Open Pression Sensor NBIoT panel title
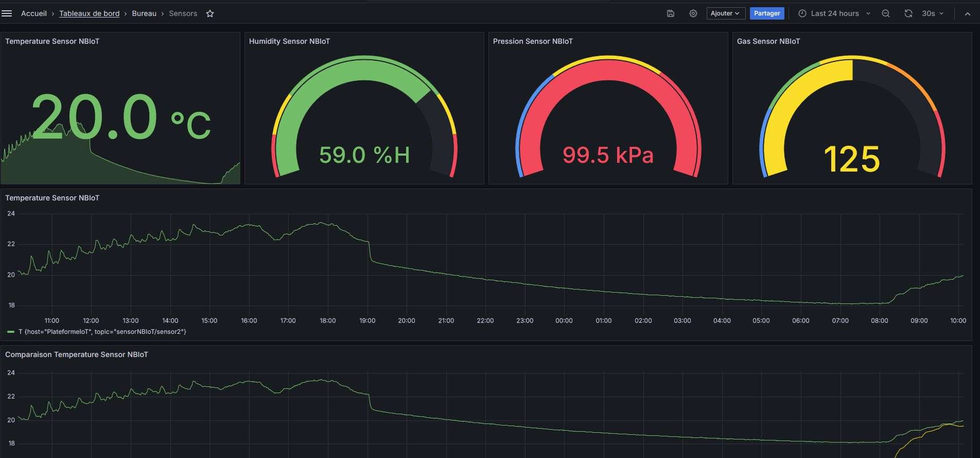This screenshot has width=980, height=458. [x=533, y=41]
